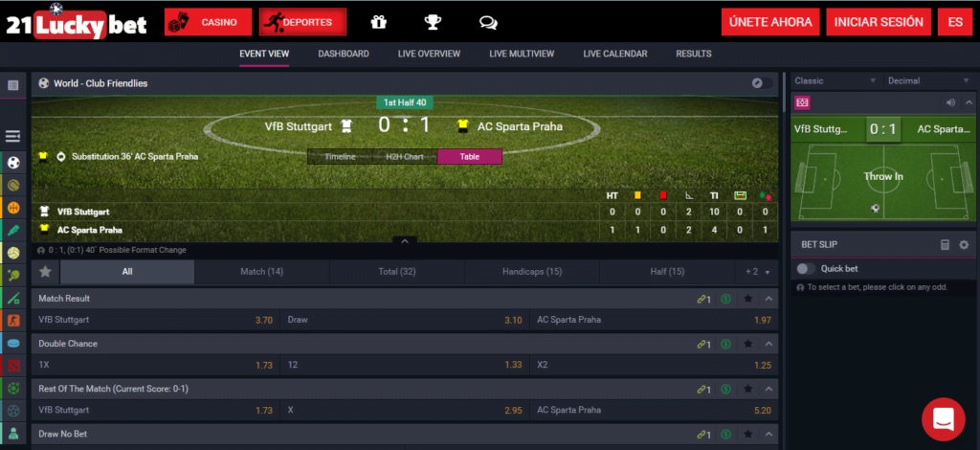Select the Total (32) market tab
This screenshot has width=980, height=450.
(x=397, y=272)
